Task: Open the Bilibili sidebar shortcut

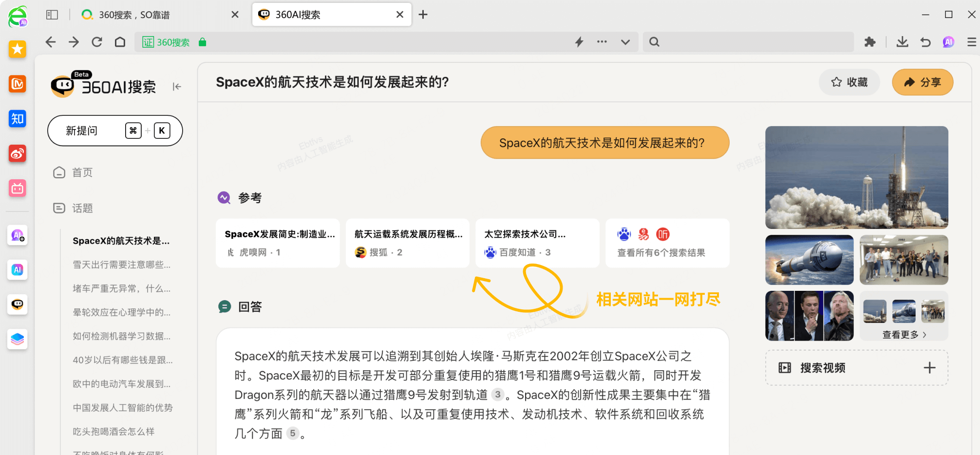Action: [x=18, y=188]
